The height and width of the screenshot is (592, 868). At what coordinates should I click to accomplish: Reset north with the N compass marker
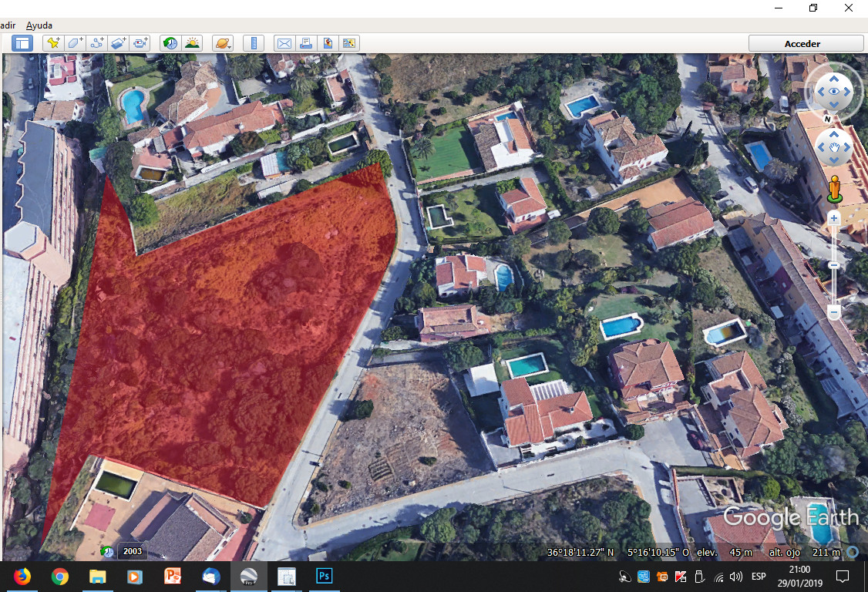pyautogui.click(x=828, y=119)
